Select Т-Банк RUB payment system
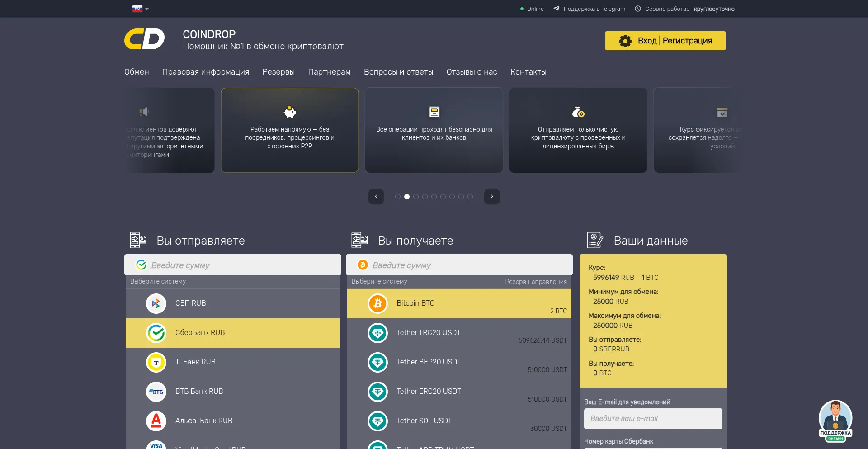Screen dimensions: 868x449 pos(233,362)
